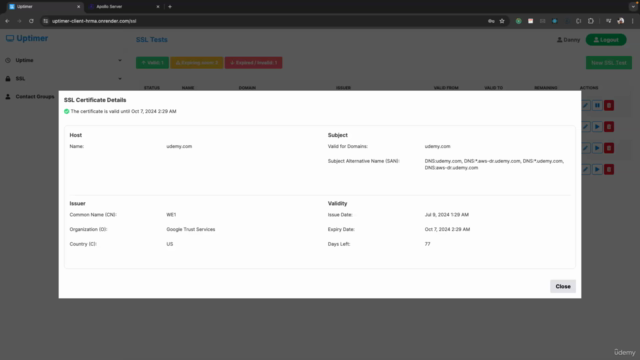Click the SSL padlock icon in sidebar
Screen dimensions: 640x360
[x=8, y=78]
